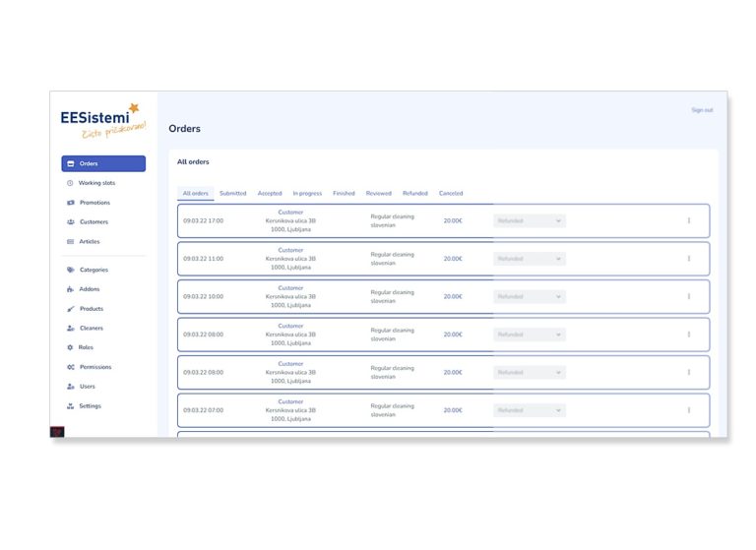
Task: Click the date 09.03.22 17:00
Action: pyautogui.click(x=204, y=220)
